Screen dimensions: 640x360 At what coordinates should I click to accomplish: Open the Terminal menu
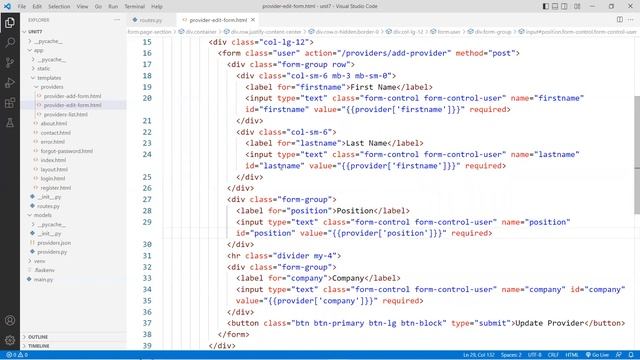coord(134,7)
